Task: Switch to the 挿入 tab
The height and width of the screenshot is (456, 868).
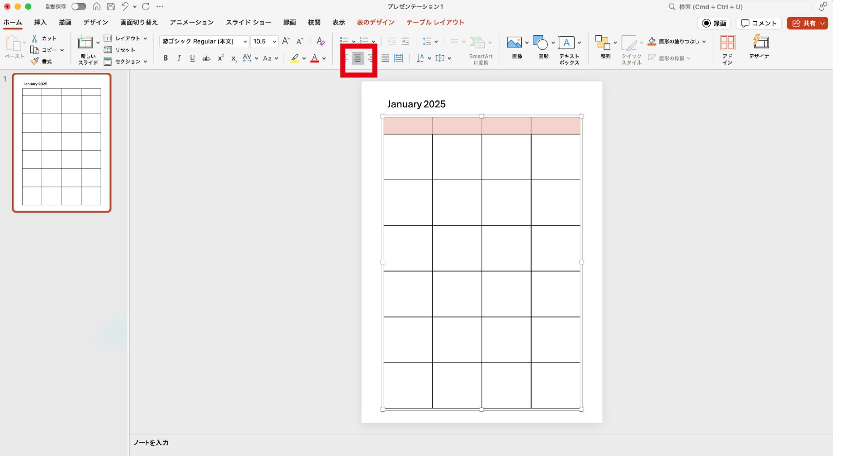Action: (x=40, y=22)
